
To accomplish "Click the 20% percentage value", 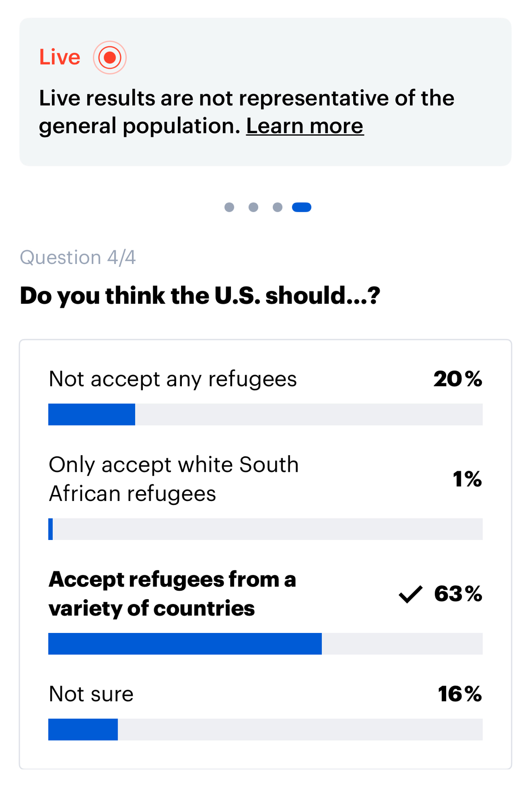I will [x=458, y=379].
